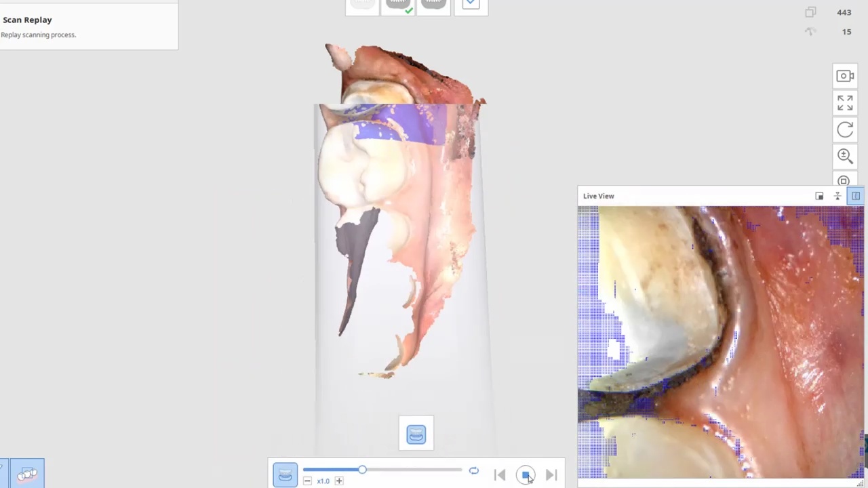Skip to the end of scan replay
The image size is (868, 488).
[551, 475]
